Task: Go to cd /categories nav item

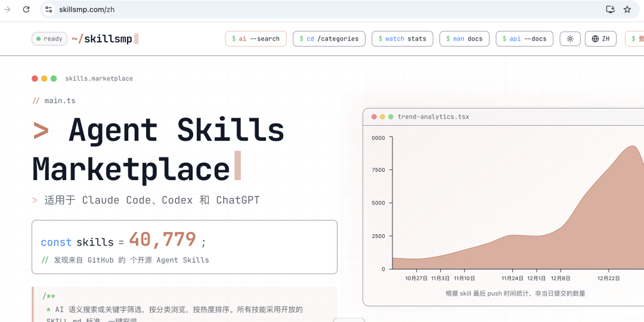Action: click(329, 39)
